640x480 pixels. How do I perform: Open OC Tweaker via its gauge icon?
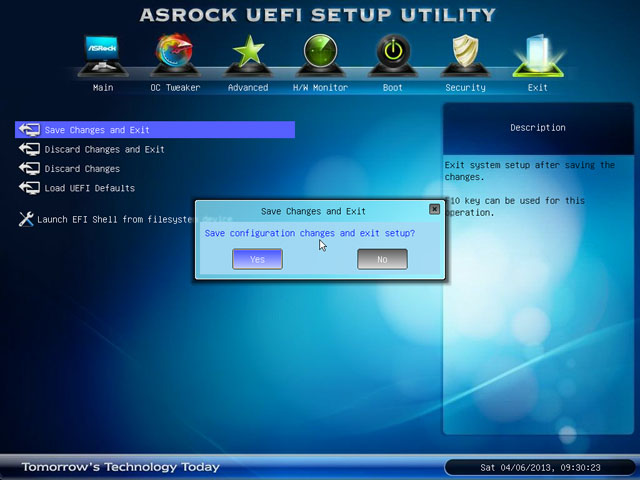(175, 55)
